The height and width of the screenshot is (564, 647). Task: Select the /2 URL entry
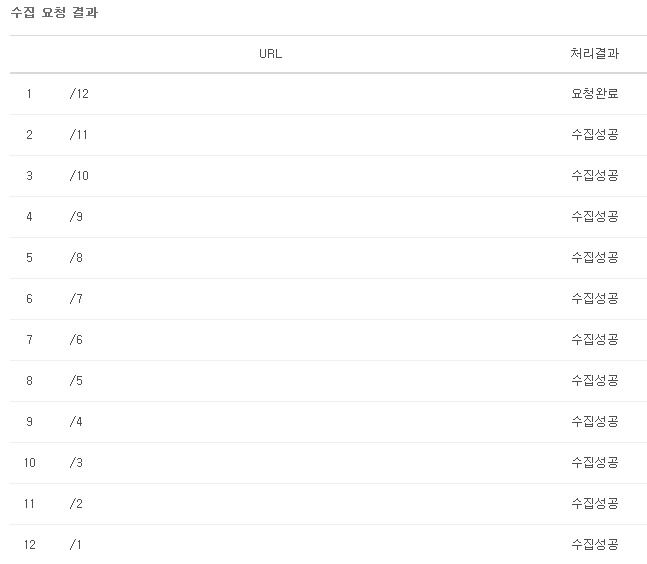[76, 503]
